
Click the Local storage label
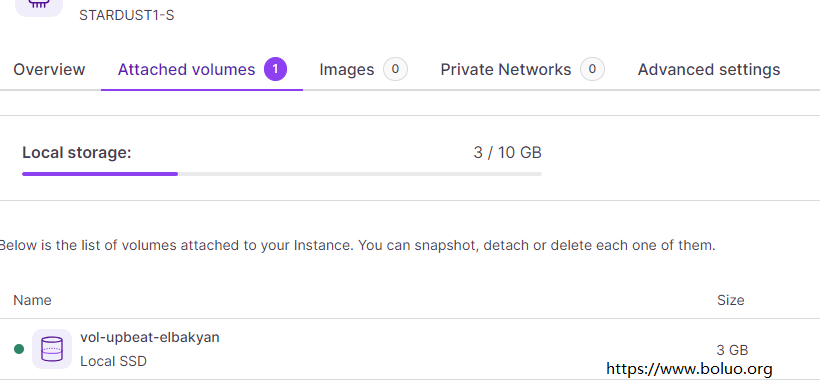[x=76, y=153]
